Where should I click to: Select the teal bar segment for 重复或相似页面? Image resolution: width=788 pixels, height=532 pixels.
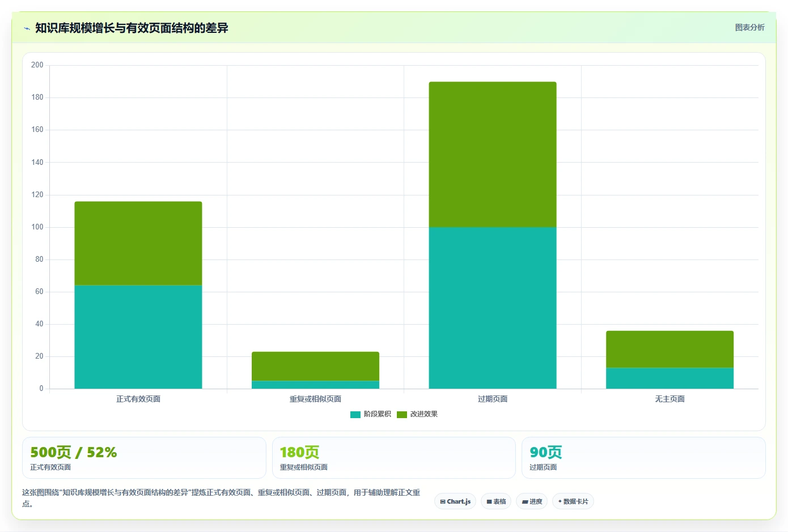pyautogui.click(x=315, y=385)
